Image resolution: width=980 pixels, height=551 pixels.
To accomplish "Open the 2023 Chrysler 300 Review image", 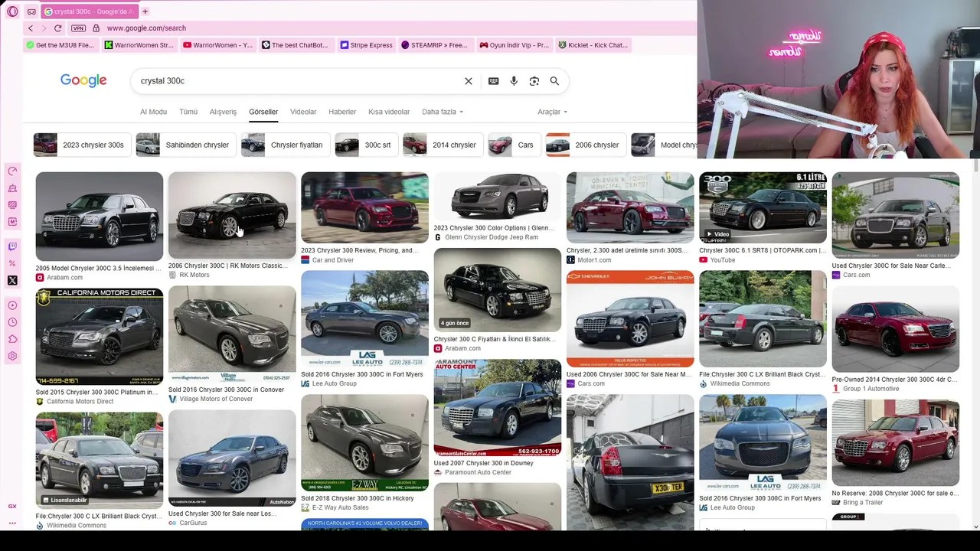I will point(364,207).
